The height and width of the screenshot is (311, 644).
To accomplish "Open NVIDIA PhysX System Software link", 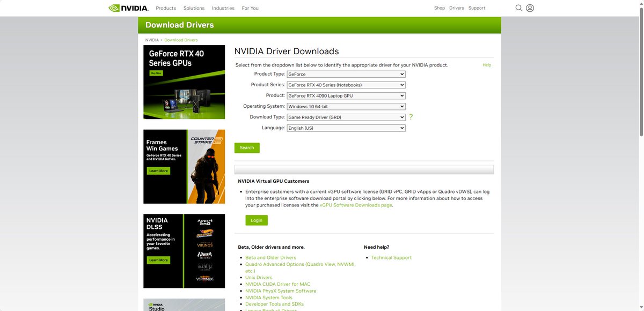I will tap(281, 291).
